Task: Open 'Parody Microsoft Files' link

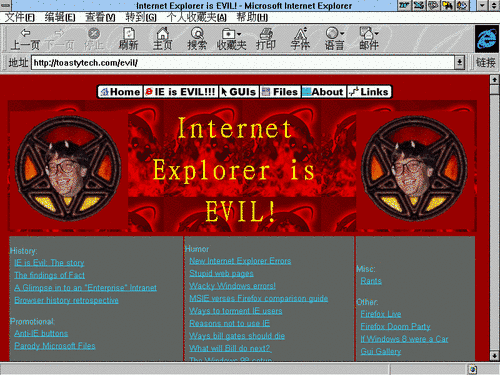Action: (55, 346)
